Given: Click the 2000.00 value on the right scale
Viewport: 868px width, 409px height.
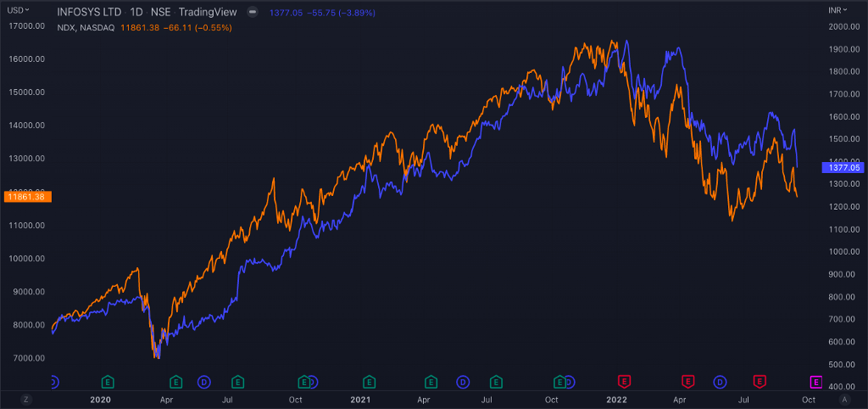Looking at the screenshot, I should (843, 26).
